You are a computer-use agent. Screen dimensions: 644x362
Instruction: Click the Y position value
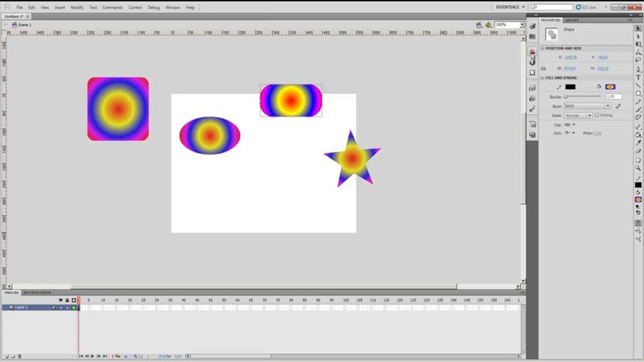coord(602,57)
